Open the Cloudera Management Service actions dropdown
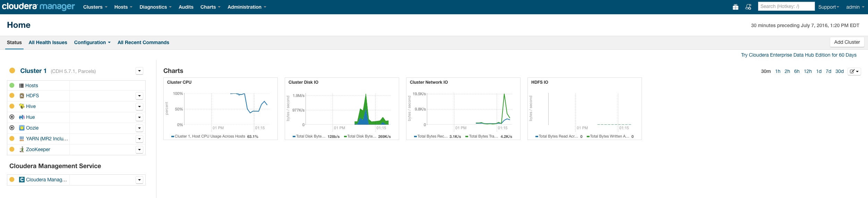Image resolution: width=868 pixels, height=198 pixels. point(139,180)
